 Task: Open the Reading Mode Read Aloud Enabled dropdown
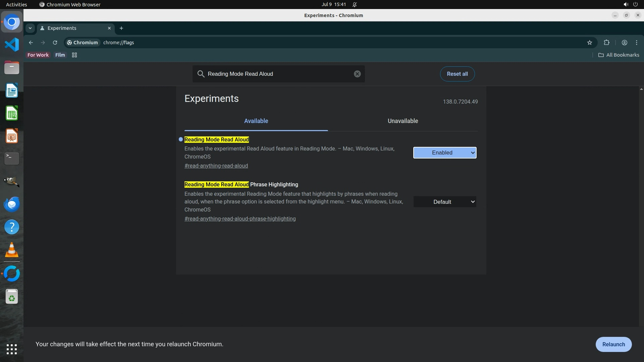(x=445, y=153)
